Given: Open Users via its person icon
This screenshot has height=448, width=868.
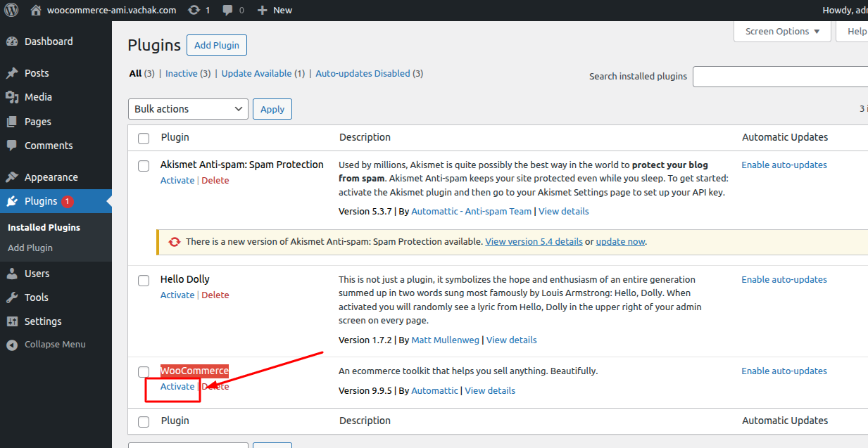Looking at the screenshot, I should coord(12,274).
